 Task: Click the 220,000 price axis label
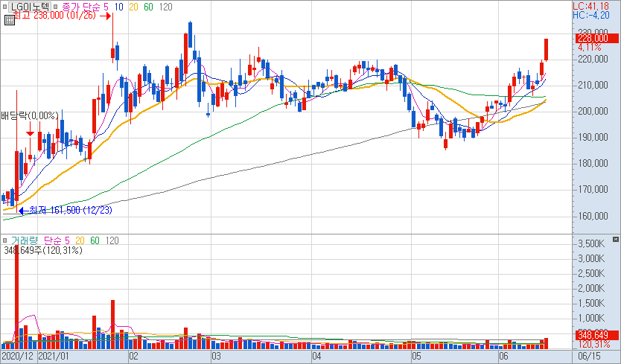pos(593,59)
